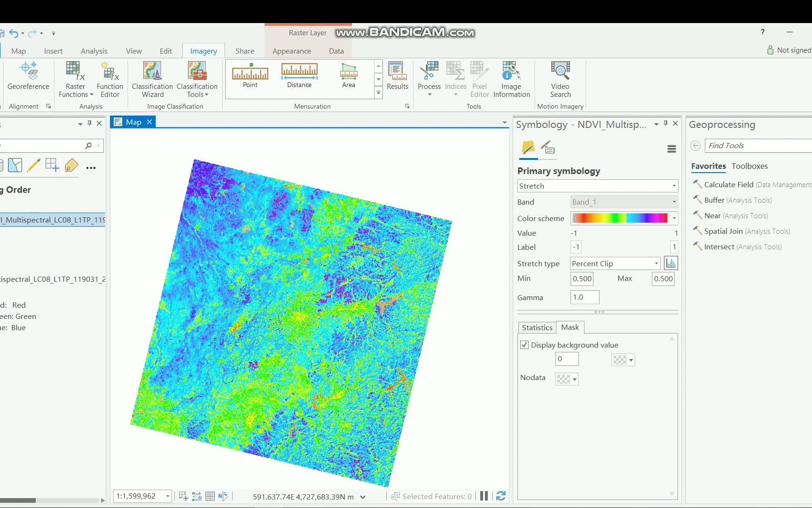Toggle pause drawing in the status bar

(484, 496)
